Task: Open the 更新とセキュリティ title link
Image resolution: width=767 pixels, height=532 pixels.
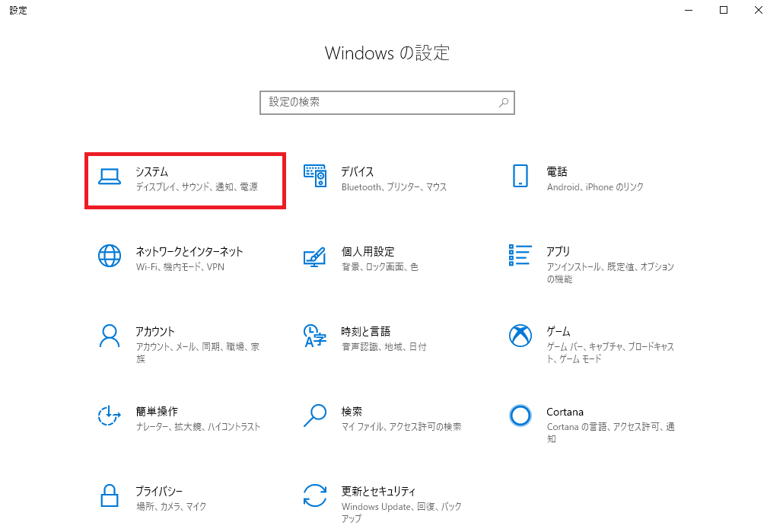Action: coord(379,491)
